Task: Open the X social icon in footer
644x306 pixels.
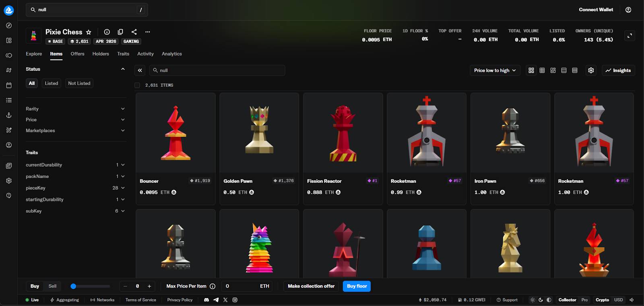Action: [225, 300]
